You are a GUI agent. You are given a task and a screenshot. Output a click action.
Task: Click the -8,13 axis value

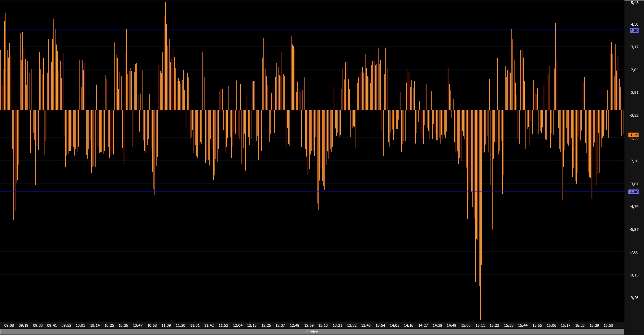tap(634, 275)
